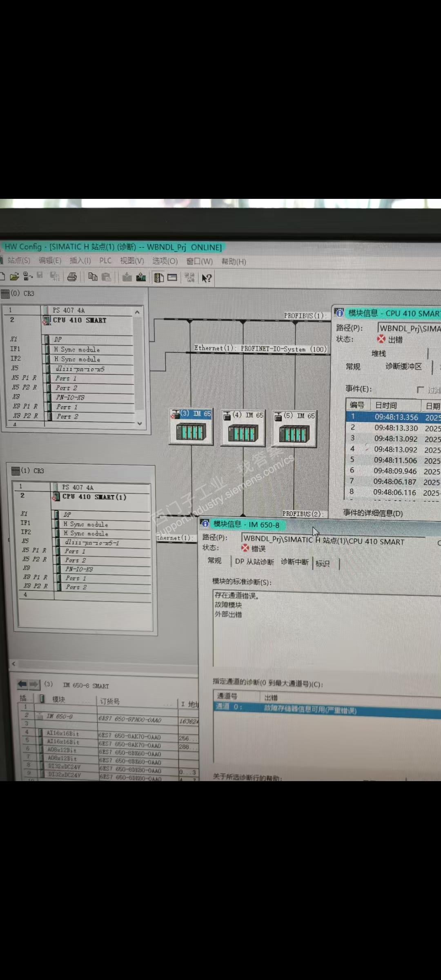The height and width of the screenshot is (980, 441).
Task: Select the station (4) IM 65 icon
Action: pos(243,428)
